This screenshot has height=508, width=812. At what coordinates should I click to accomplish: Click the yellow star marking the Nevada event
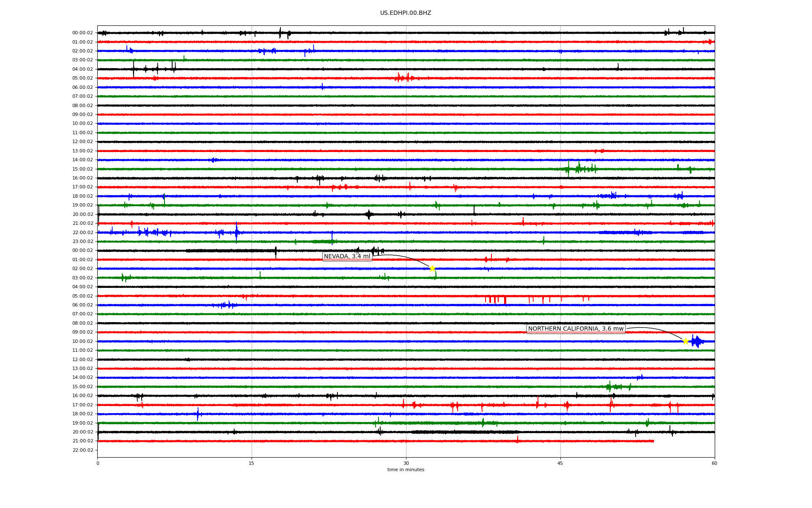432,268
